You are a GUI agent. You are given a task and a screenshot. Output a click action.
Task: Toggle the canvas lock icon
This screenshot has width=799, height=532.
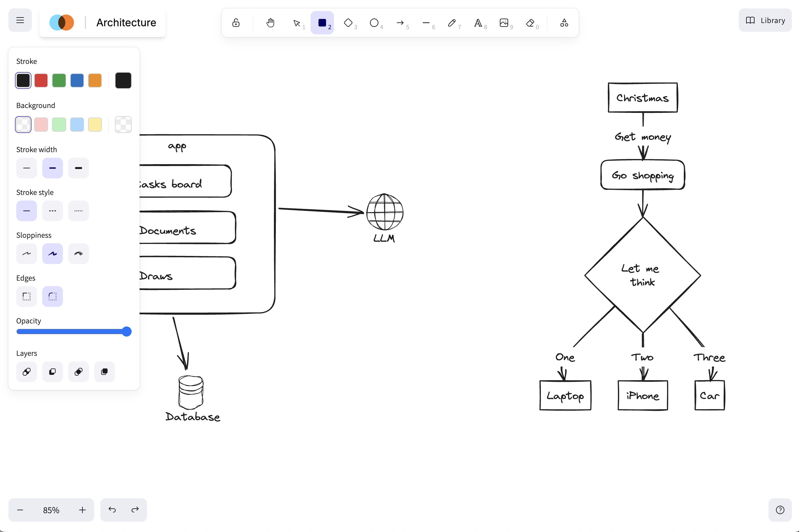click(x=236, y=23)
